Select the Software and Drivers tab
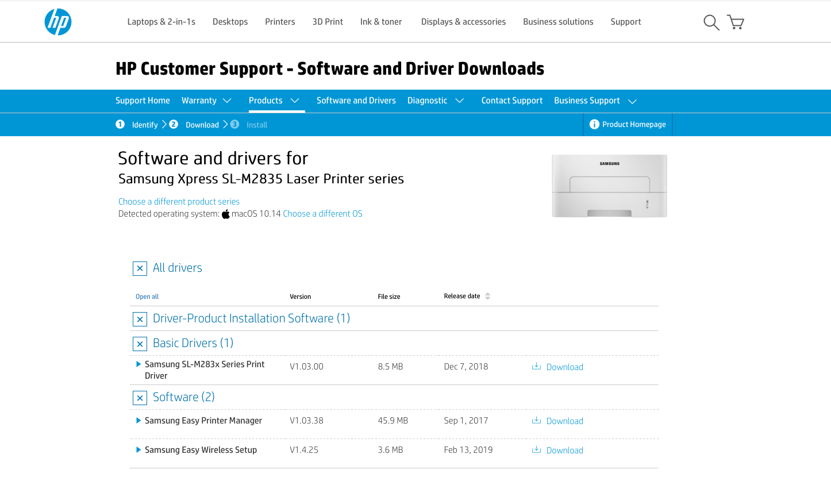 coord(356,101)
